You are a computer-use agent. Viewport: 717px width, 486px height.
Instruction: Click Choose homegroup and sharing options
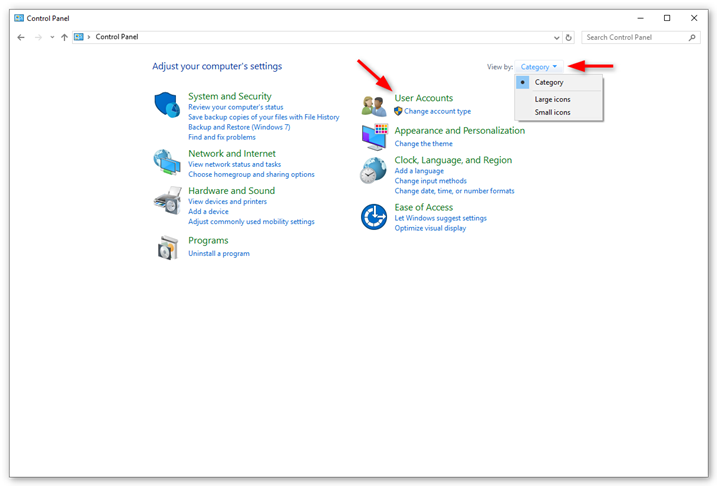click(x=251, y=174)
